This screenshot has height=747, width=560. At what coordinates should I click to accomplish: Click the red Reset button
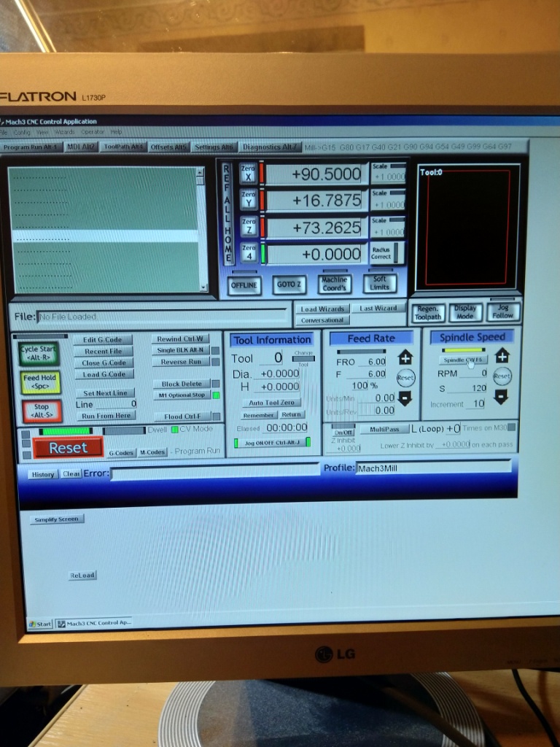click(x=68, y=448)
